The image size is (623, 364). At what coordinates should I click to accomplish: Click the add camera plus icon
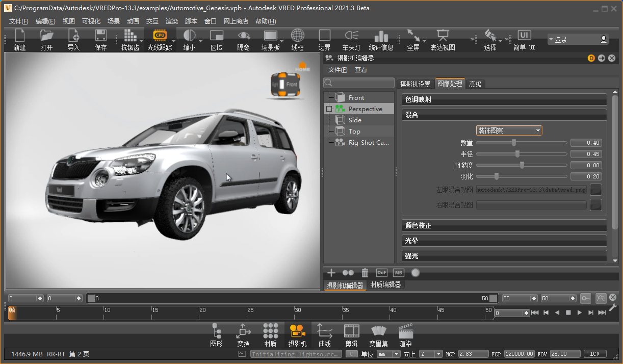pos(331,273)
